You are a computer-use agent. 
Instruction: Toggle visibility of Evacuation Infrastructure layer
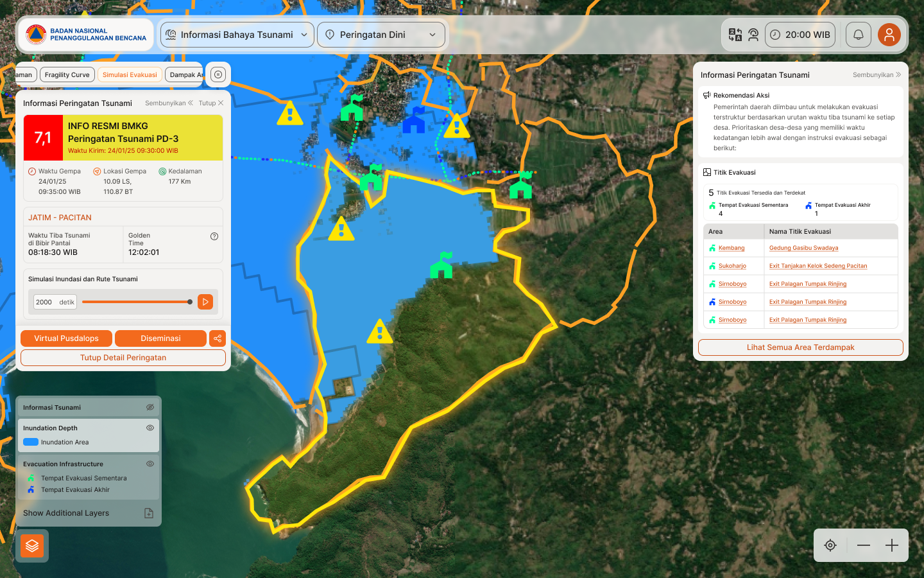[150, 464]
